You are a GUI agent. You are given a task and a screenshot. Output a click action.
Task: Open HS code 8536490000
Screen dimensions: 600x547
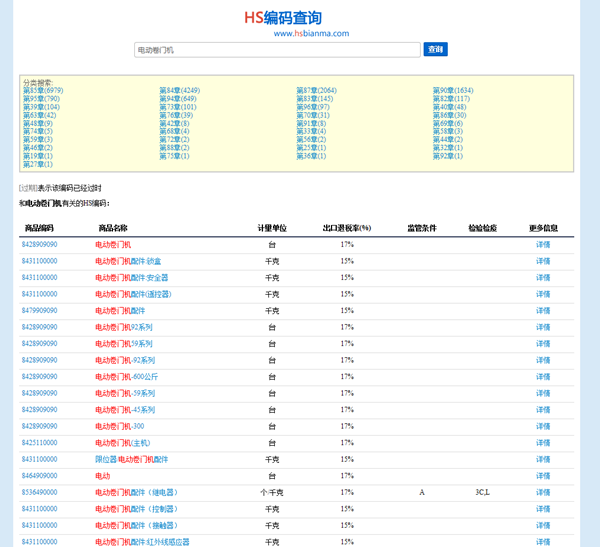[x=40, y=492]
